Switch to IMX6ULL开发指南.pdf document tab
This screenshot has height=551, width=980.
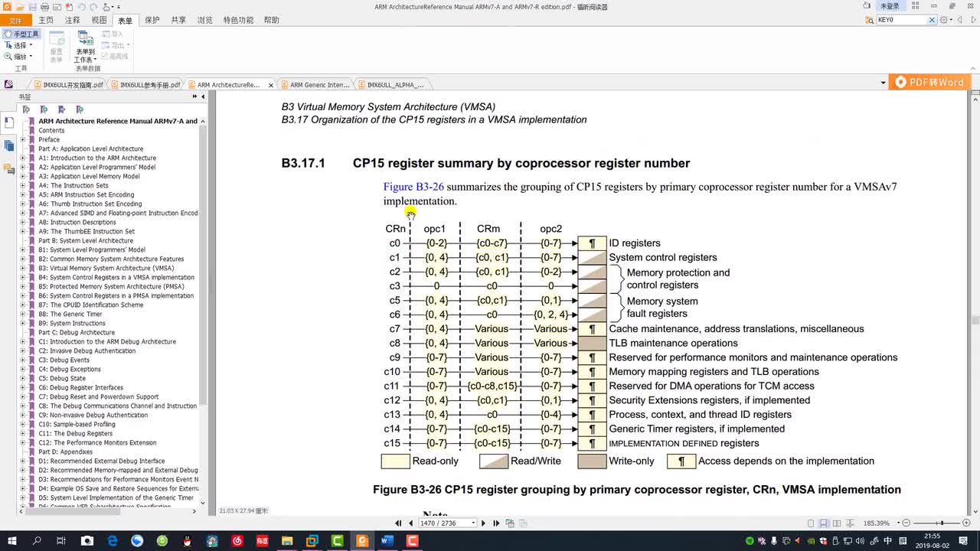tap(67, 85)
